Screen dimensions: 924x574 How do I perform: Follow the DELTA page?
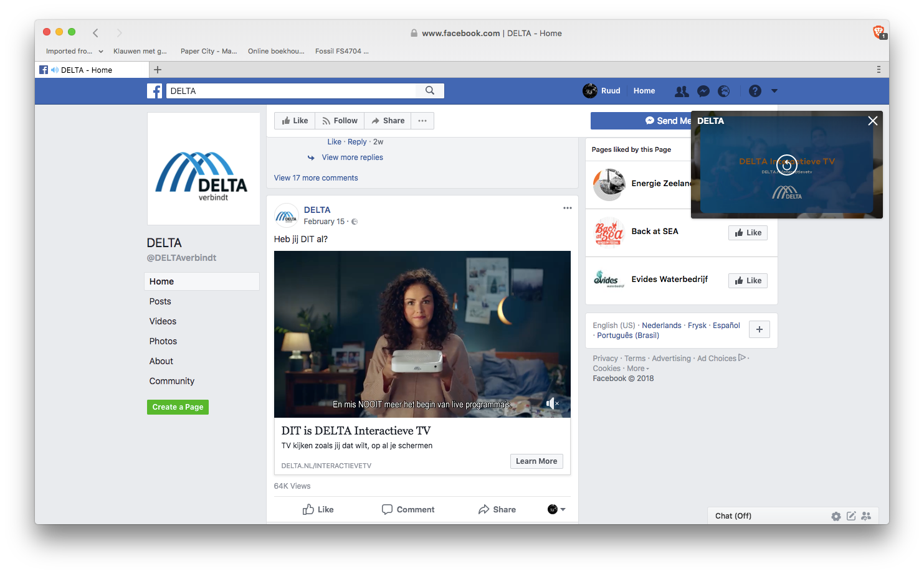pyautogui.click(x=340, y=121)
